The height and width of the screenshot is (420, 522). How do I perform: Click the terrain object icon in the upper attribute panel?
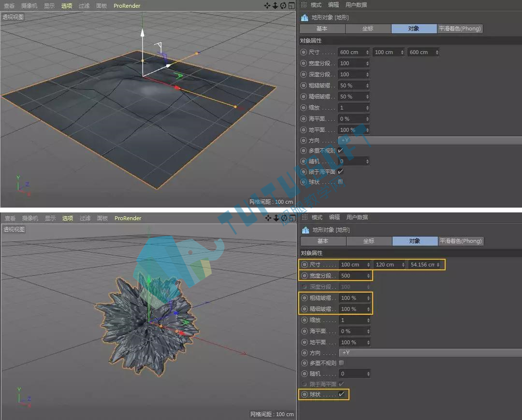(304, 18)
